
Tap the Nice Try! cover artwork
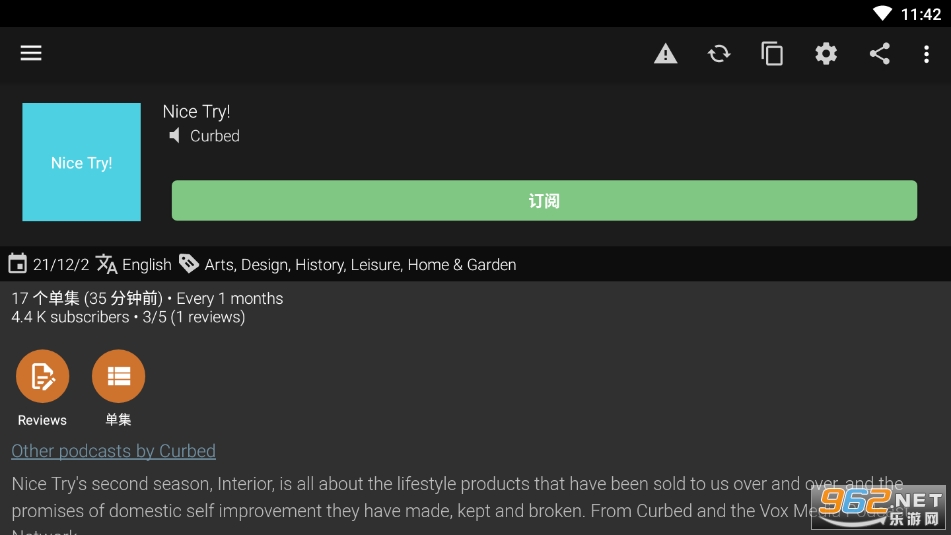pos(81,162)
